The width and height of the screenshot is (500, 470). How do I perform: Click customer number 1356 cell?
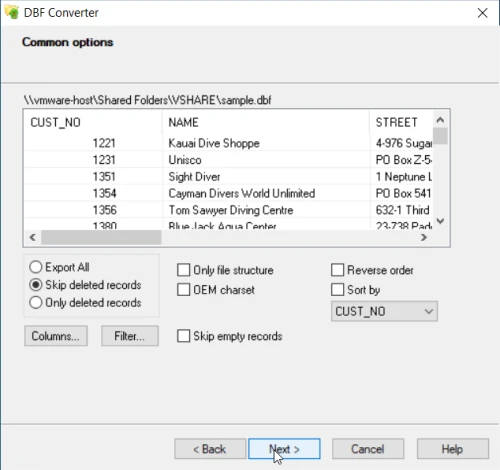(x=93, y=210)
